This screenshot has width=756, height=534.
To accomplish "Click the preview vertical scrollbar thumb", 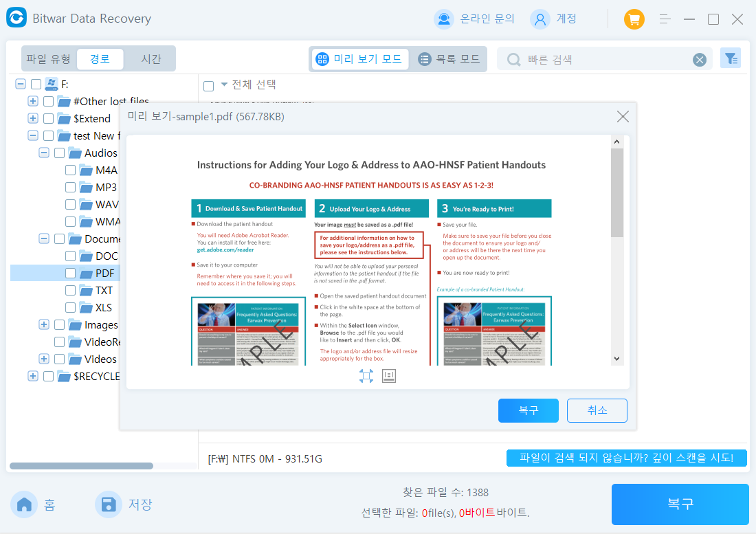I will (616, 193).
